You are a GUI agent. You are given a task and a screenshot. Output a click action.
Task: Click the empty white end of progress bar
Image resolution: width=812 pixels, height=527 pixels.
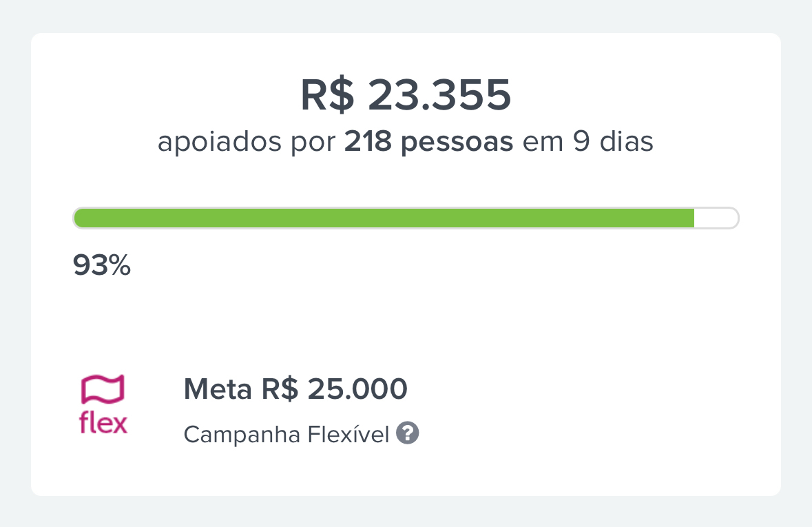pyautogui.click(x=716, y=218)
